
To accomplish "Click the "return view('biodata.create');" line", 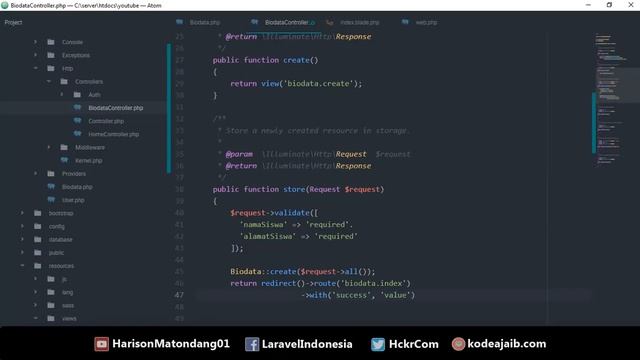I will pos(296,83).
